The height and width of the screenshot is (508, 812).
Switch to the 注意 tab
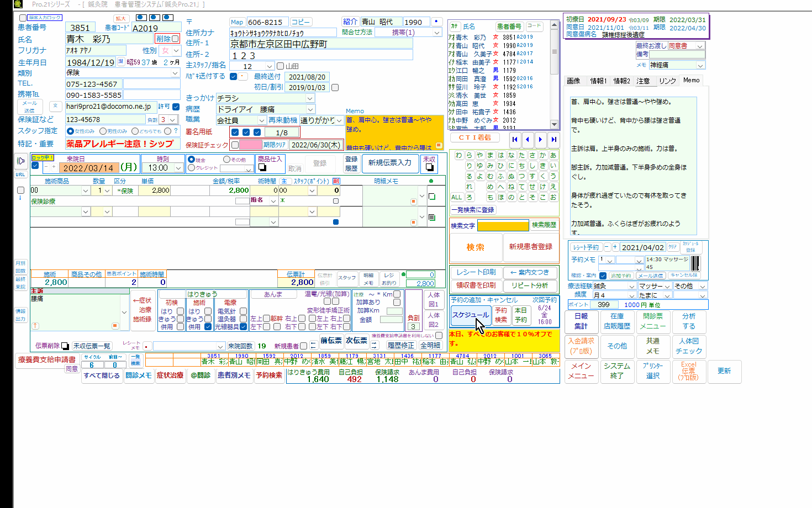tap(643, 81)
